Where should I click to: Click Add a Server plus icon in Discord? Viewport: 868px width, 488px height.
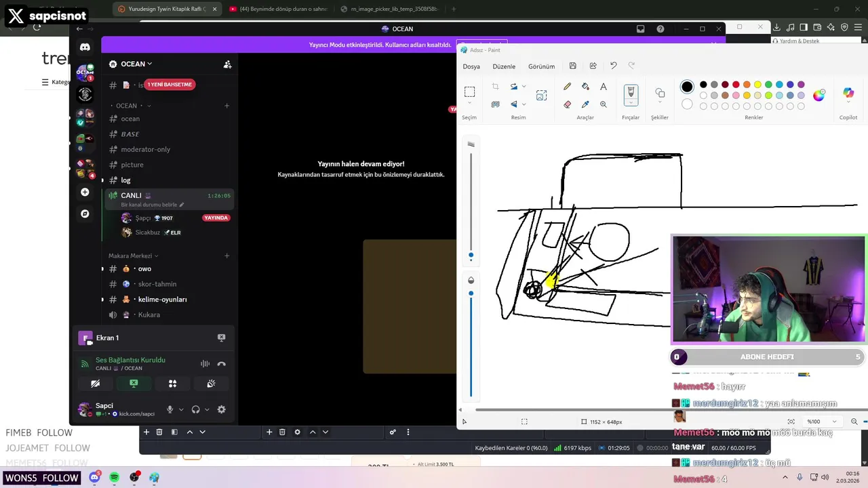tap(85, 192)
